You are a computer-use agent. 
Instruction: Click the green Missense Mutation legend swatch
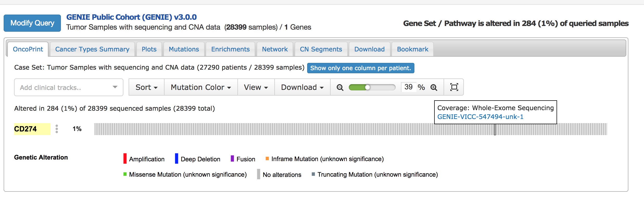pyautogui.click(x=125, y=174)
